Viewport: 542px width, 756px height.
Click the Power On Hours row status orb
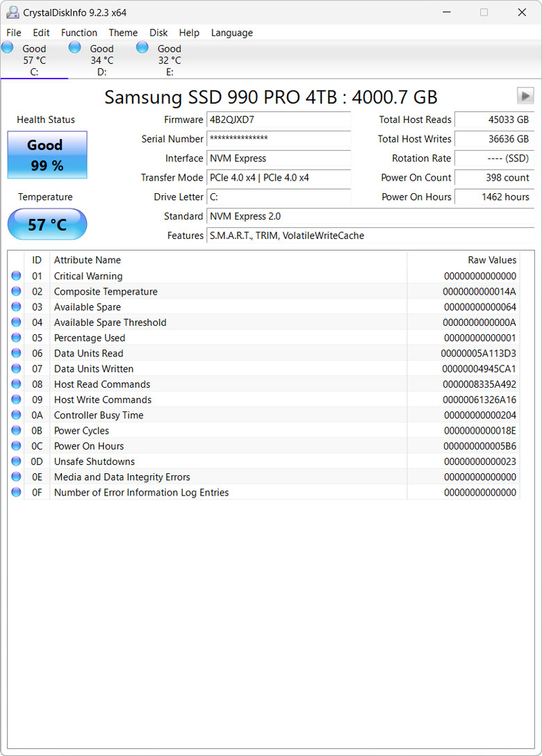click(x=17, y=445)
